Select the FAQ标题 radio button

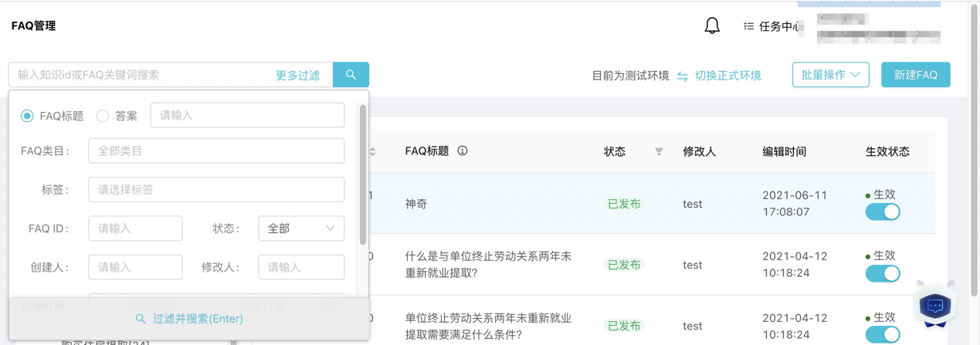pyautogui.click(x=27, y=116)
